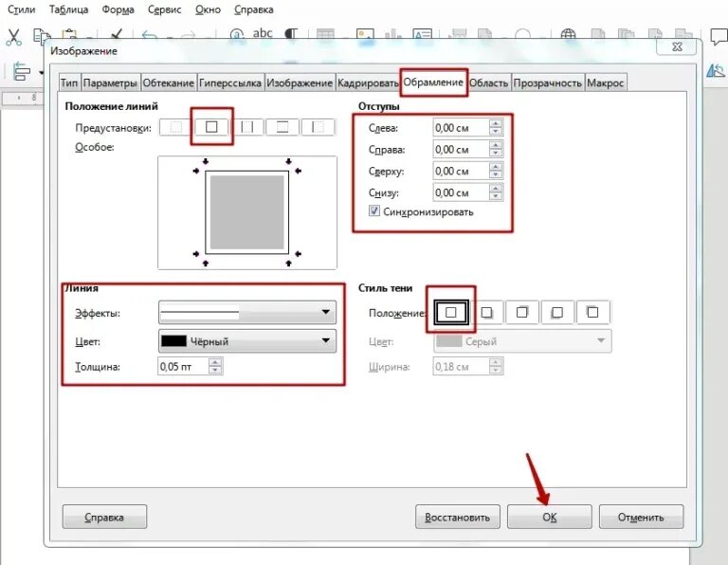Click the insert text box icon
The image size is (728, 565).
point(422,35)
